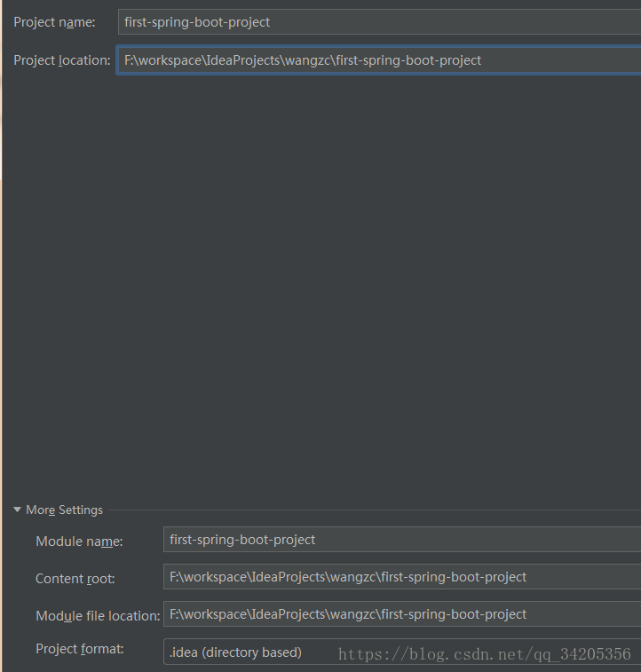
Task: Select the Module name input field
Action: pos(402,540)
